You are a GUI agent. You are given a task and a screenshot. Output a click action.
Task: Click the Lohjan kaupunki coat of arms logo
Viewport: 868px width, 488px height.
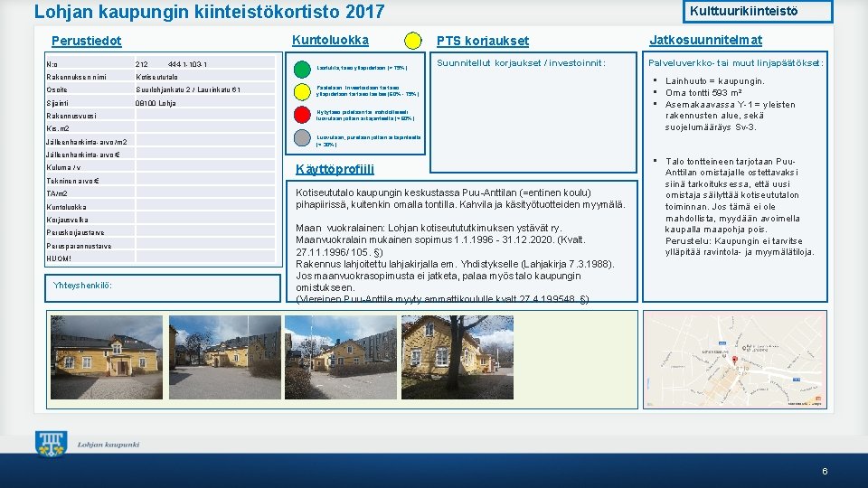click(52, 444)
